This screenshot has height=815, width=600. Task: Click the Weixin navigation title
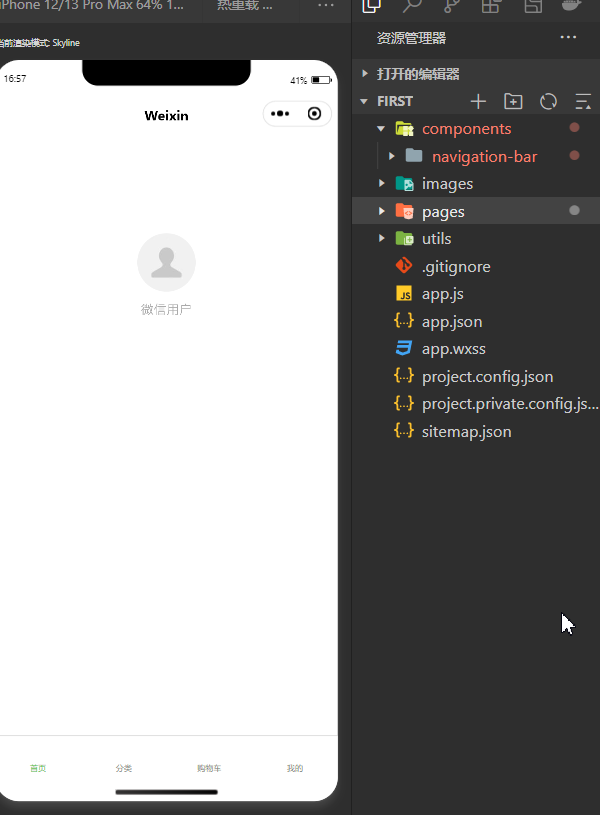pos(166,115)
